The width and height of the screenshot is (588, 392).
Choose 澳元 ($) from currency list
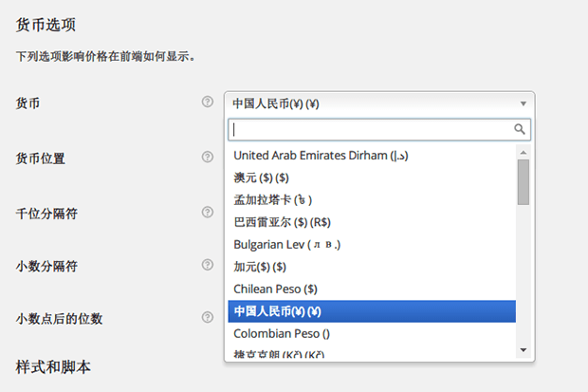tap(372, 177)
